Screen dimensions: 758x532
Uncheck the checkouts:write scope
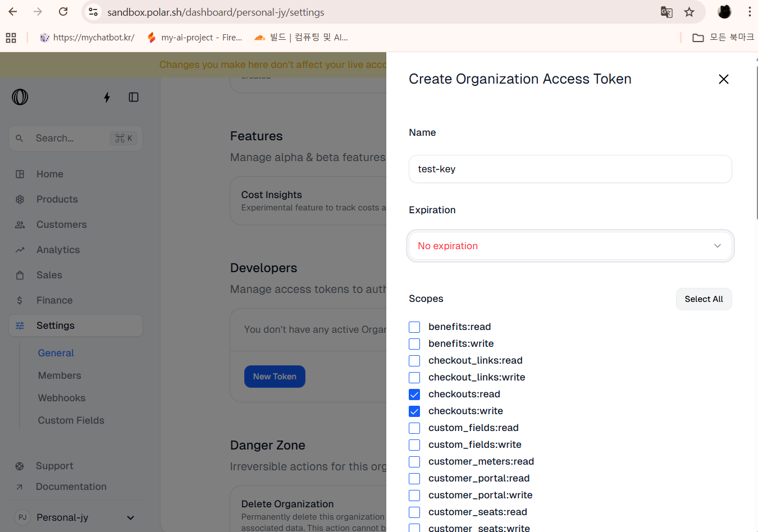pos(414,411)
